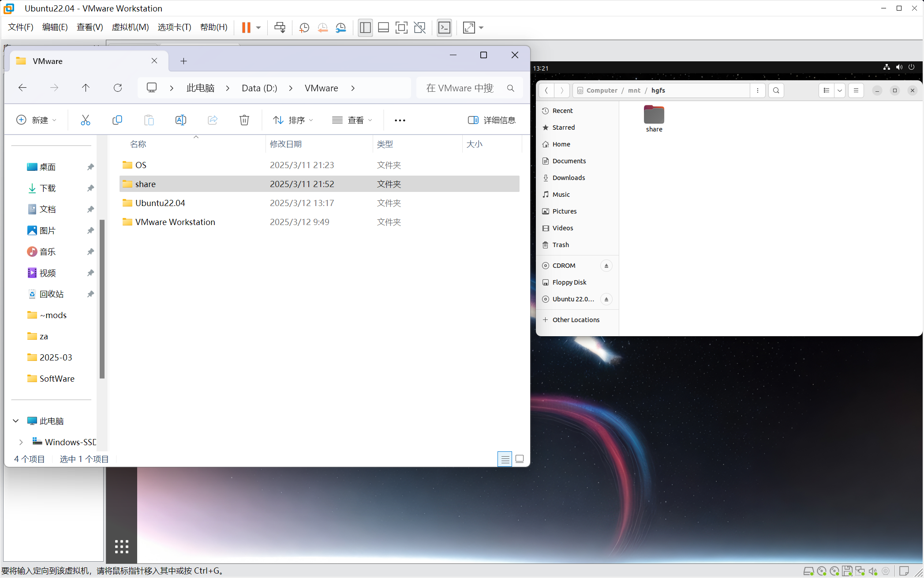Open the view options dropdown in Ubuntu Files
The height and width of the screenshot is (578, 924).
coord(840,90)
